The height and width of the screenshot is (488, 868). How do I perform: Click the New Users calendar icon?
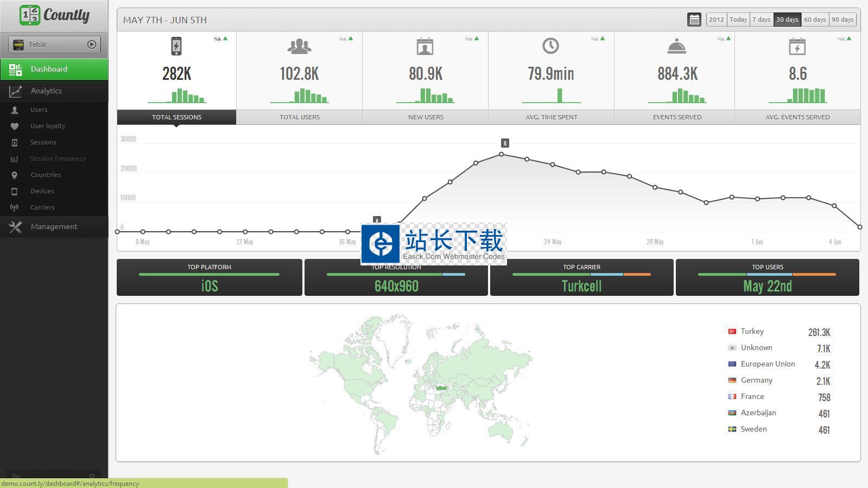(x=425, y=47)
